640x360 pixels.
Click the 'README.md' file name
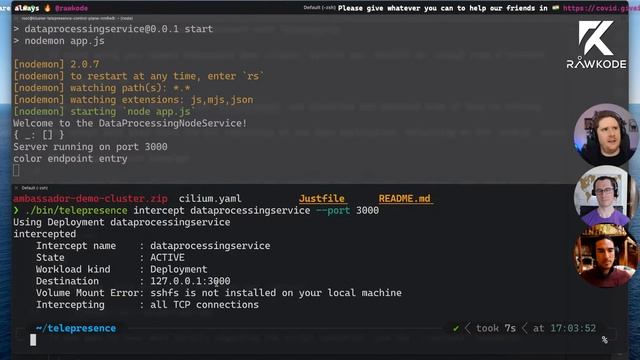tap(404, 199)
